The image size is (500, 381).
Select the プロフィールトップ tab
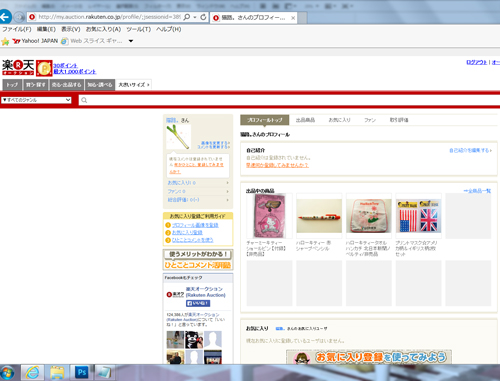click(265, 120)
